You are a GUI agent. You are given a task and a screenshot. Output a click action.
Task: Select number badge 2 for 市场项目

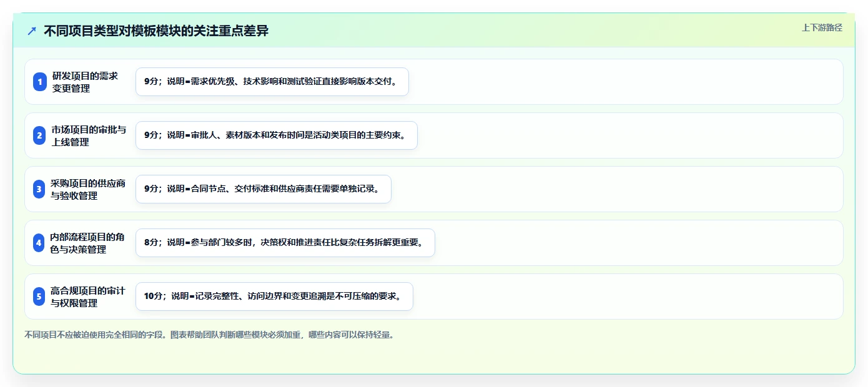point(40,135)
